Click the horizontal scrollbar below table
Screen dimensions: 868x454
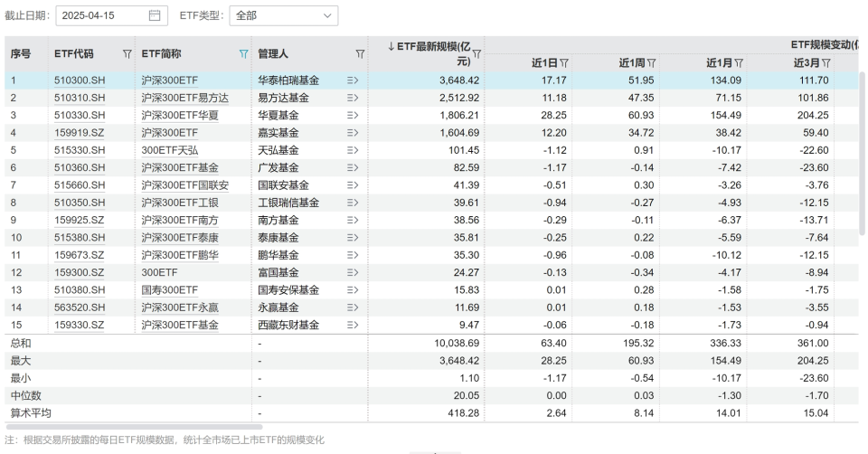pyautogui.click(x=134, y=427)
